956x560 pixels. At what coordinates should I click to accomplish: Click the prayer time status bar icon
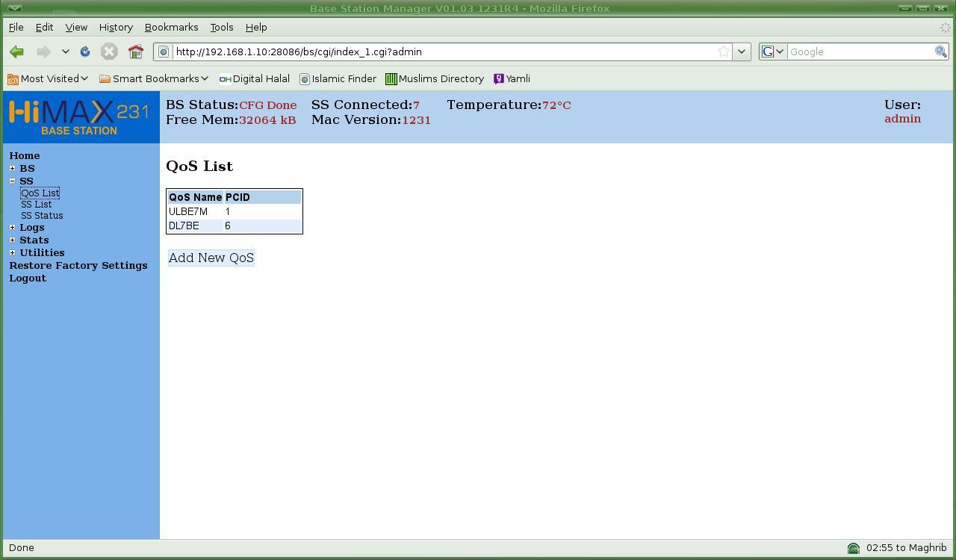point(853,548)
